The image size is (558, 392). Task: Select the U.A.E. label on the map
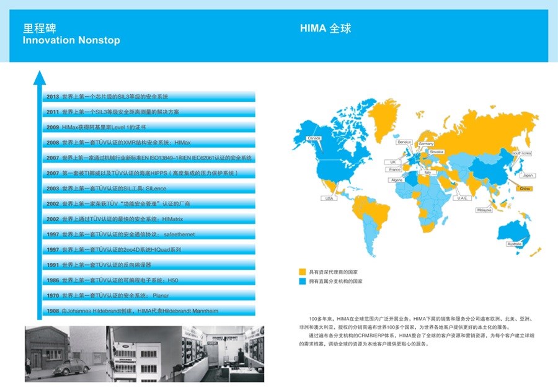coord(461,198)
